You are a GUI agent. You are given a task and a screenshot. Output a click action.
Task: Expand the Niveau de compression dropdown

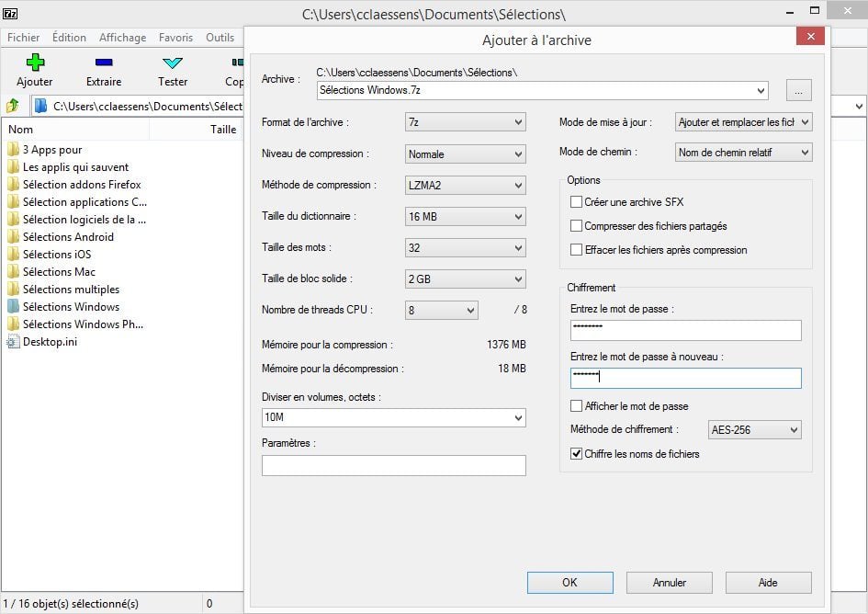[x=465, y=154]
